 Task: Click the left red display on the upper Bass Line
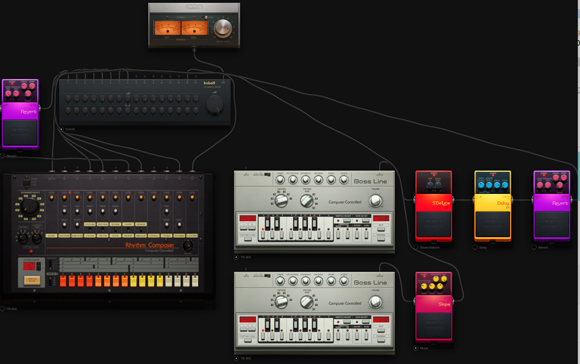247,218
